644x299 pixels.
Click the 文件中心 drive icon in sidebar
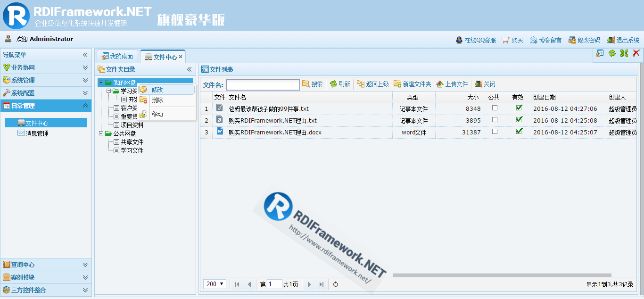[21, 123]
